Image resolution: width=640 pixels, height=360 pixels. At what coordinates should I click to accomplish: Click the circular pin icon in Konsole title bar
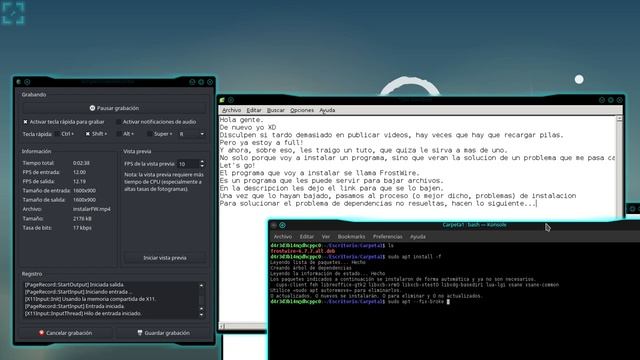(282, 225)
